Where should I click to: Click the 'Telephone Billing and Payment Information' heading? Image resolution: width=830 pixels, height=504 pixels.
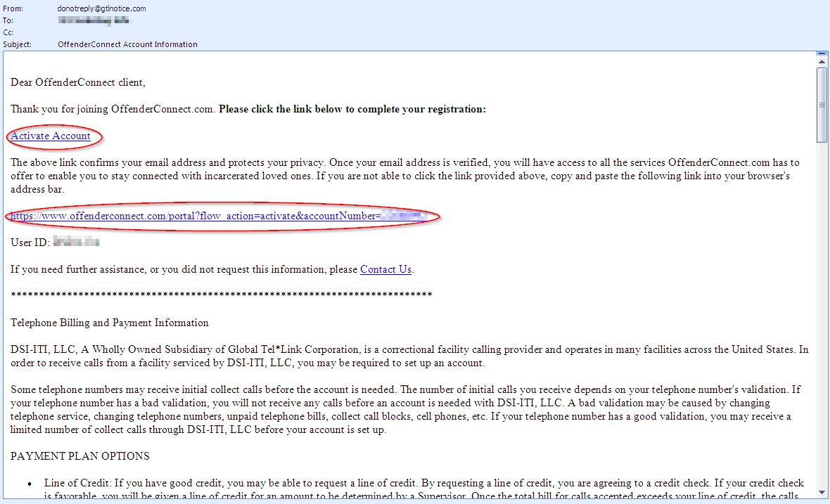click(x=110, y=323)
